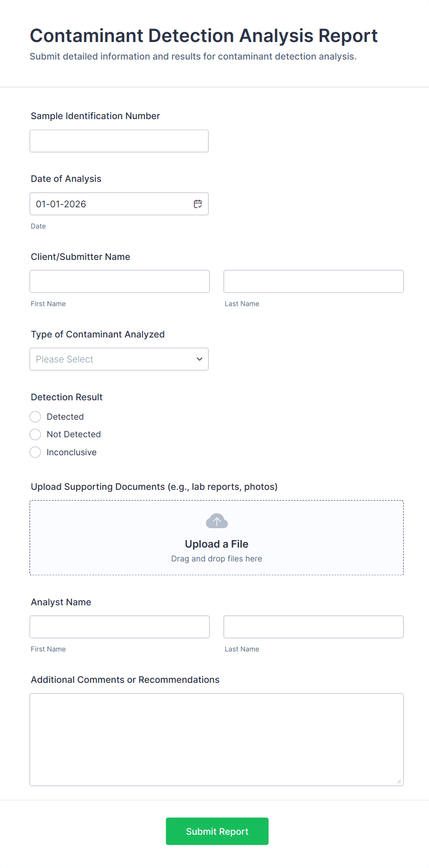This screenshot has height=868, width=429.
Task: Enter the client's First Name field
Action: tap(119, 282)
